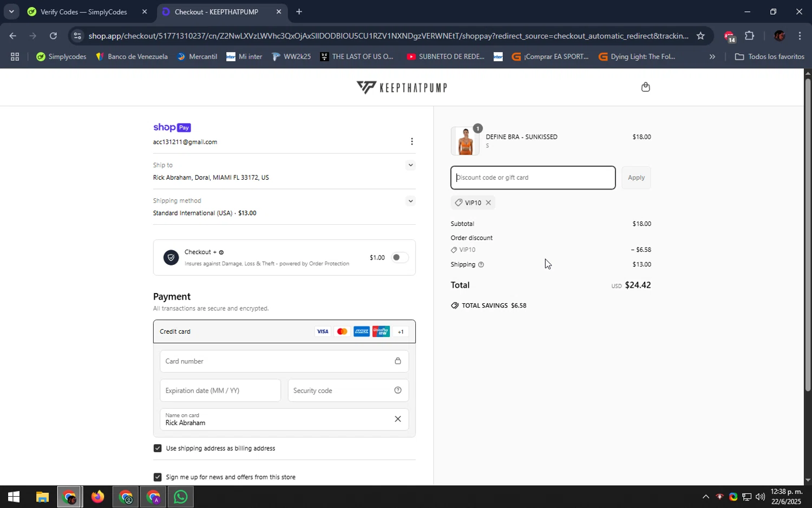Screen dimensions: 812x508
Task: Uncheck Sign me up for news and offers
Action: pos(158,477)
